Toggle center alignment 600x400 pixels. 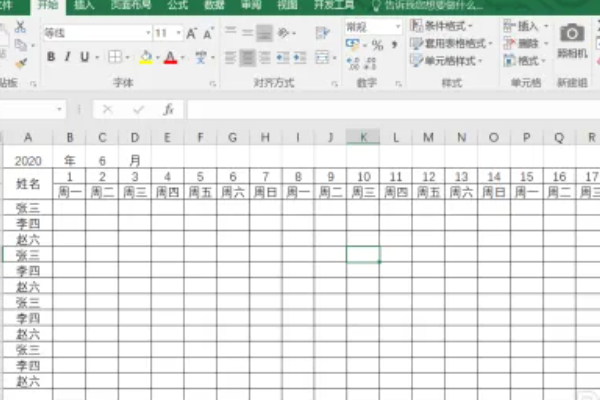click(x=248, y=58)
